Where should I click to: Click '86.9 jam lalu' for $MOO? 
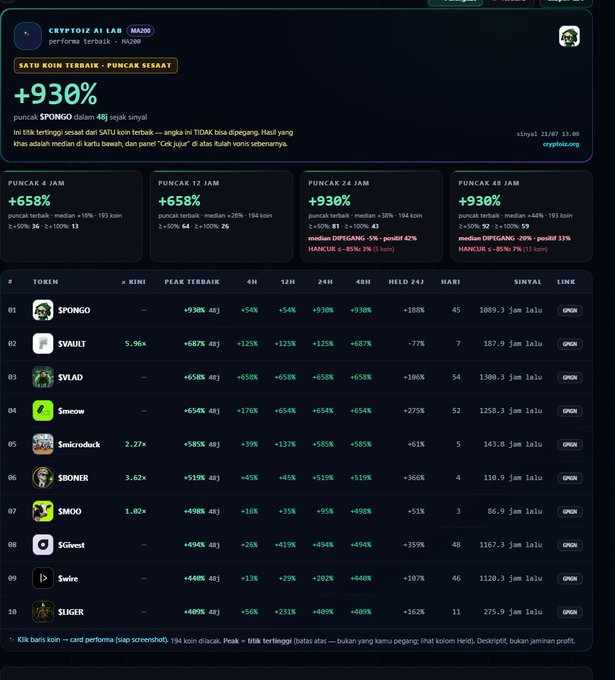point(515,511)
